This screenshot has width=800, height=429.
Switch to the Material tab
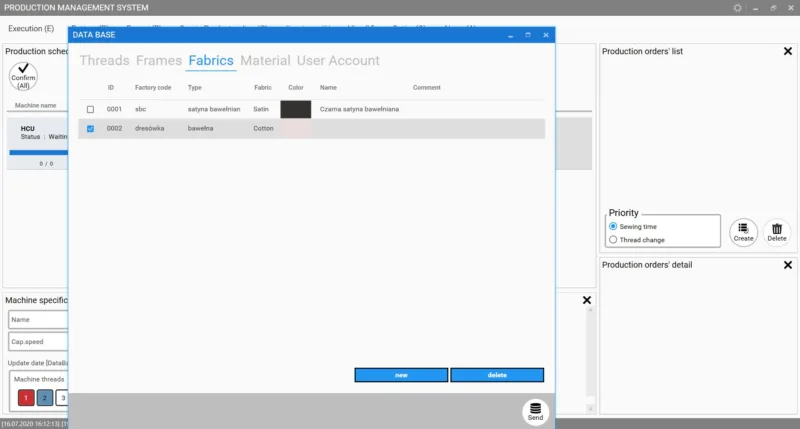pyautogui.click(x=265, y=60)
